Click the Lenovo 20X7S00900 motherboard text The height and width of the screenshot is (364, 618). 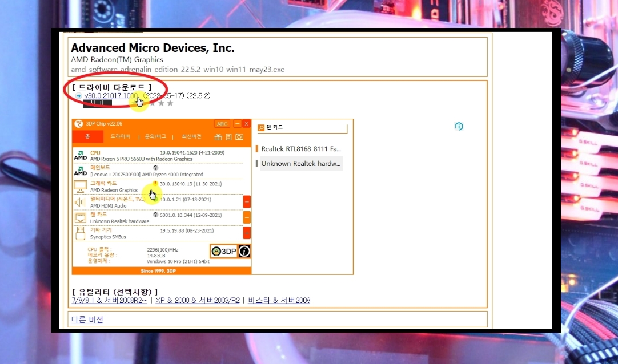coord(147,175)
